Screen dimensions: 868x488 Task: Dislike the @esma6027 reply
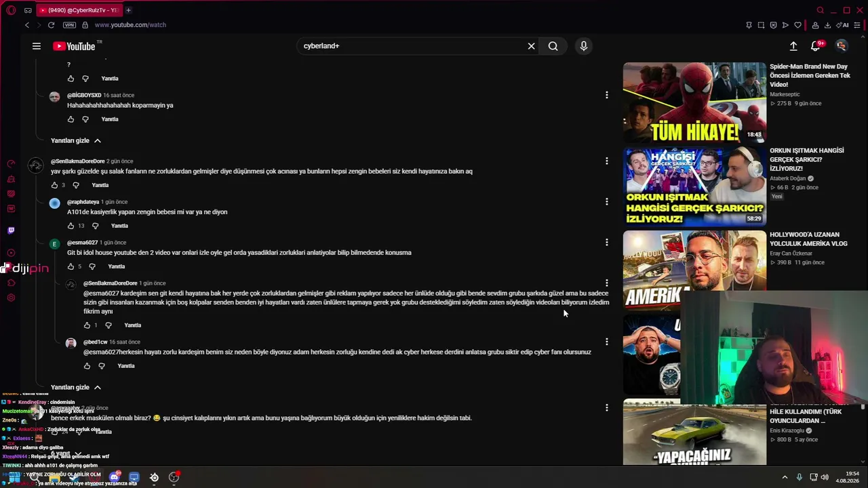[x=92, y=266]
